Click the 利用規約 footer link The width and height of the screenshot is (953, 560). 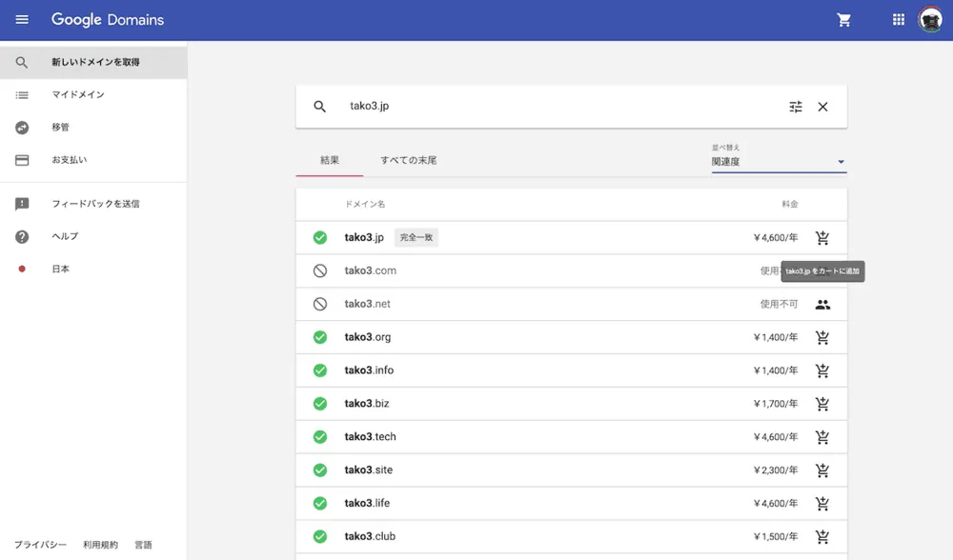(101, 544)
